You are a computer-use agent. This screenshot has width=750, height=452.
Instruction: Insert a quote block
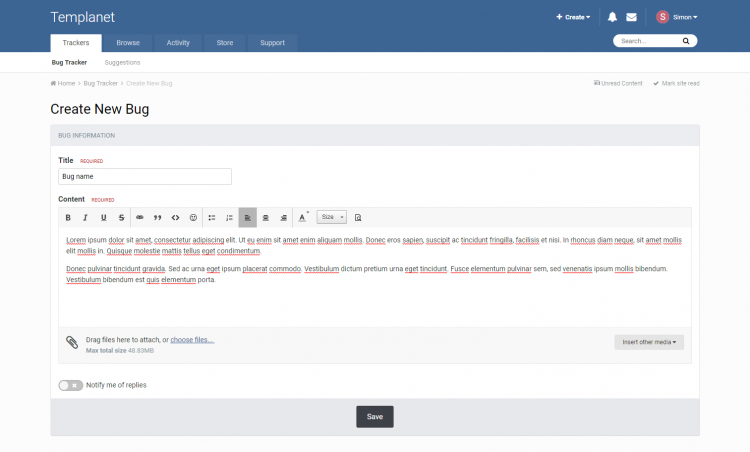coord(157,218)
